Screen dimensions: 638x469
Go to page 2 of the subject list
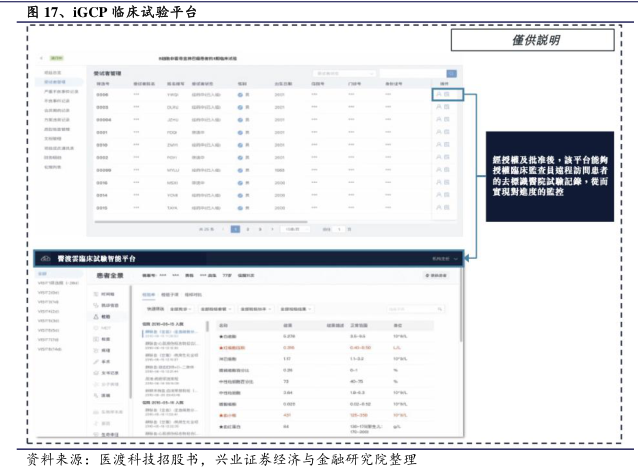coord(248,229)
